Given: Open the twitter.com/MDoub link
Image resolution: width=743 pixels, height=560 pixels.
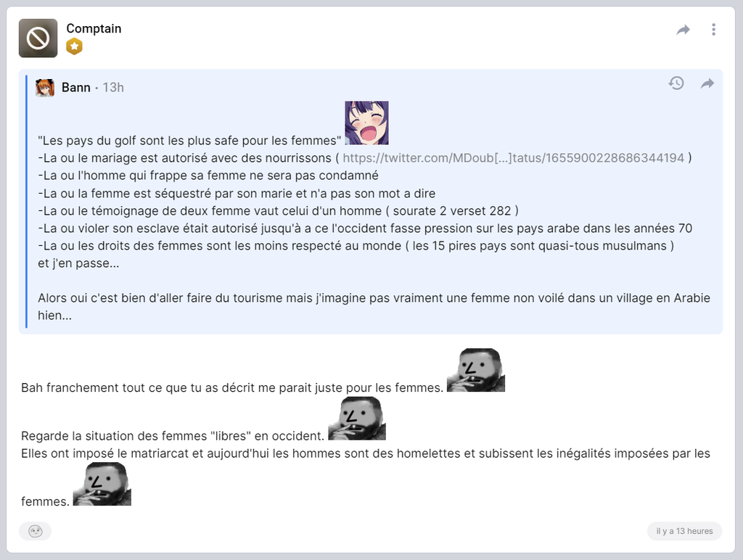Looking at the screenshot, I should [513, 157].
